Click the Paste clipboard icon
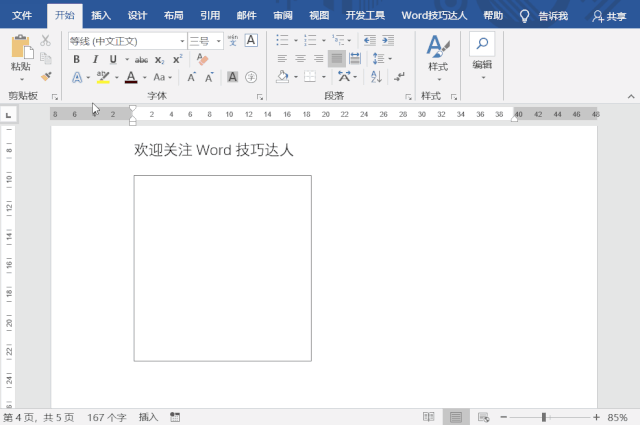Screen dimensions: 640x425 click(22, 47)
